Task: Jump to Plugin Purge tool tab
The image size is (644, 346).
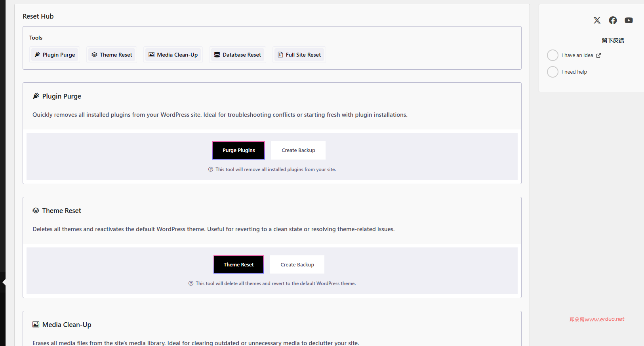Action: coord(55,55)
